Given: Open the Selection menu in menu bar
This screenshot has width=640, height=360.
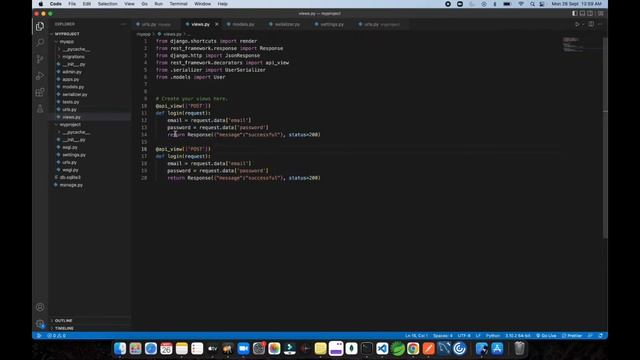Looking at the screenshot, I should click(x=107, y=4).
